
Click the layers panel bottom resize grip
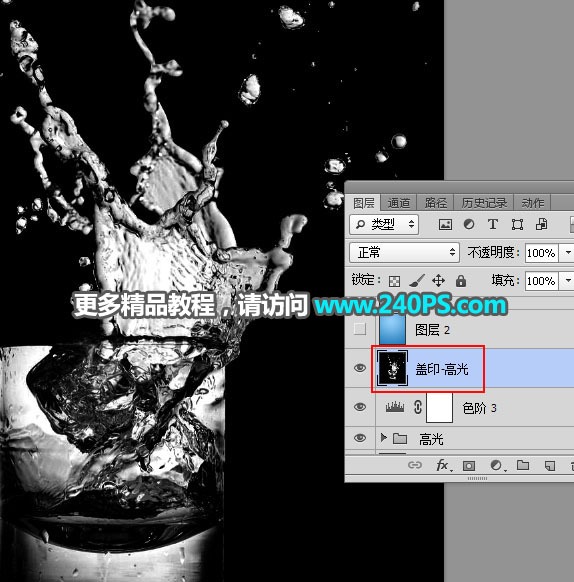[477, 478]
